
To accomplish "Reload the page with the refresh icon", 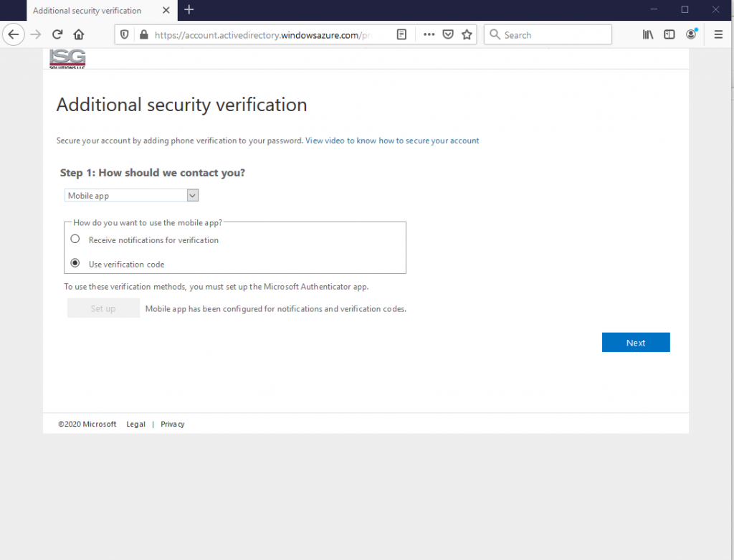I will 57,34.
